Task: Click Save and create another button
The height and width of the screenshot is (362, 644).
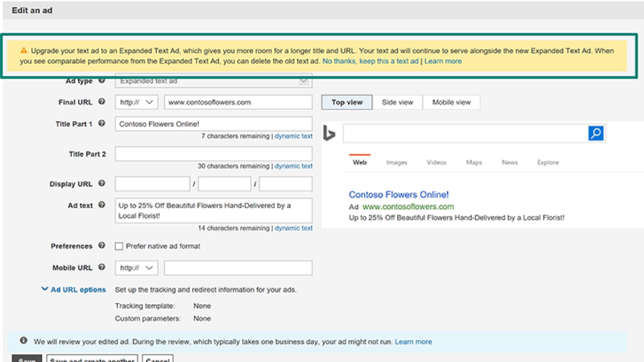Action: pos(92,358)
